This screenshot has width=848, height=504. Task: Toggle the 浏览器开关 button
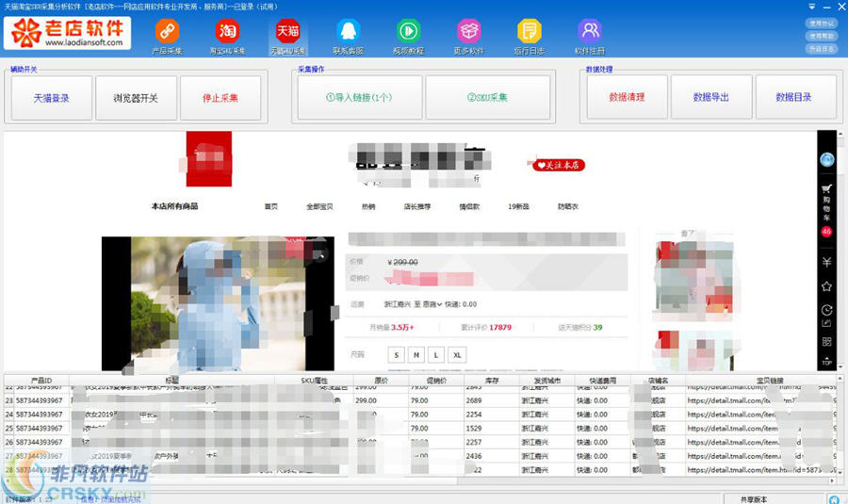(x=136, y=98)
